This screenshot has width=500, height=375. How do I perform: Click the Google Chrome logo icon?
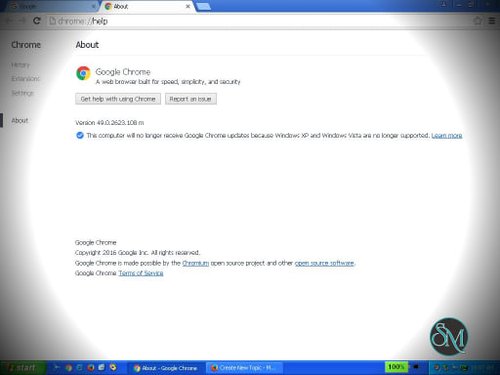[x=83, y=73]
